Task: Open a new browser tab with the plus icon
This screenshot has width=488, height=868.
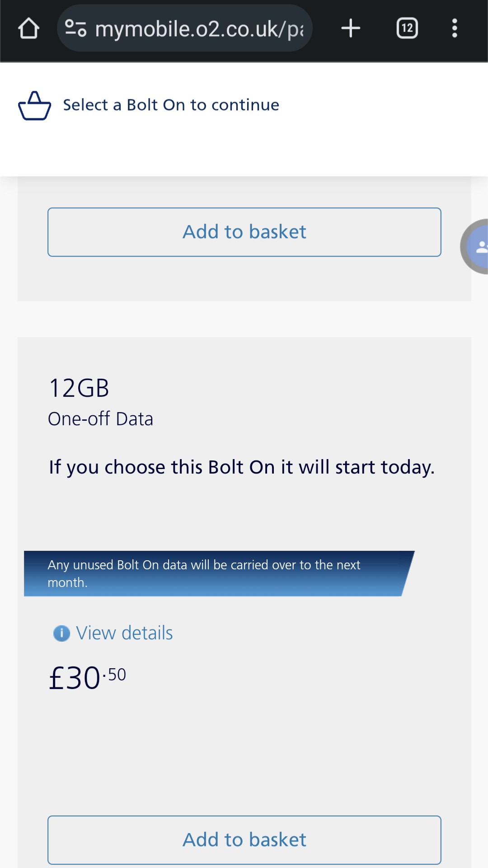Action: [x=351, y=28]
